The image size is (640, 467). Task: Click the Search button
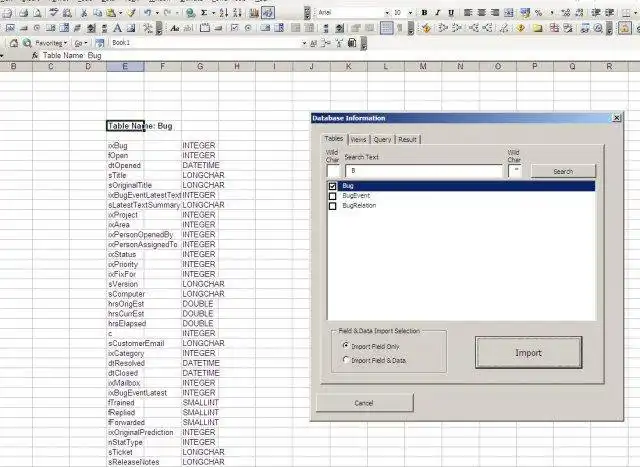point(563,171)
